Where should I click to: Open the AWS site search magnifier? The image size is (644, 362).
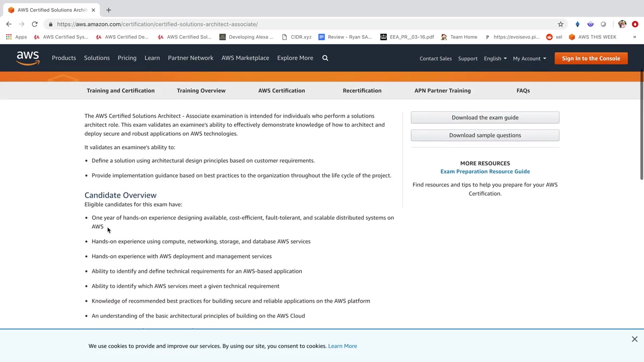click(325, 58)
